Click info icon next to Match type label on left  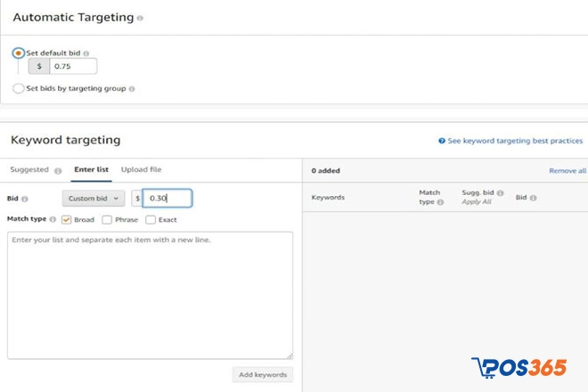tap(53, 219)
